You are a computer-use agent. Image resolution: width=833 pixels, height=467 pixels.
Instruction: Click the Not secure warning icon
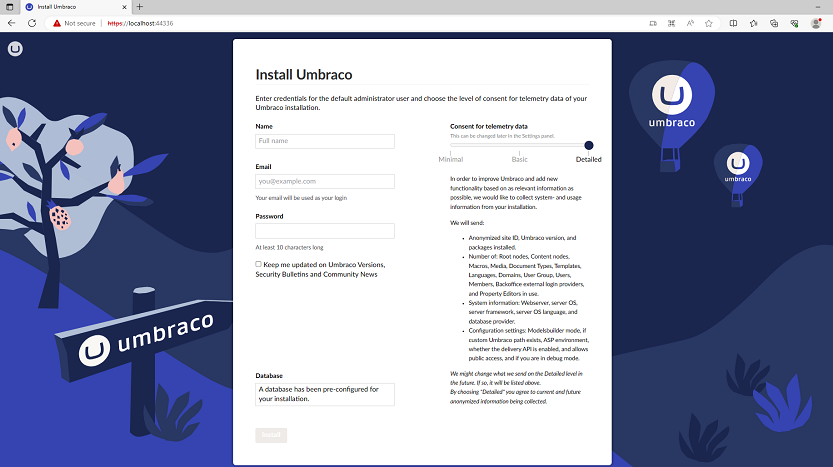(x=57, y=23)
